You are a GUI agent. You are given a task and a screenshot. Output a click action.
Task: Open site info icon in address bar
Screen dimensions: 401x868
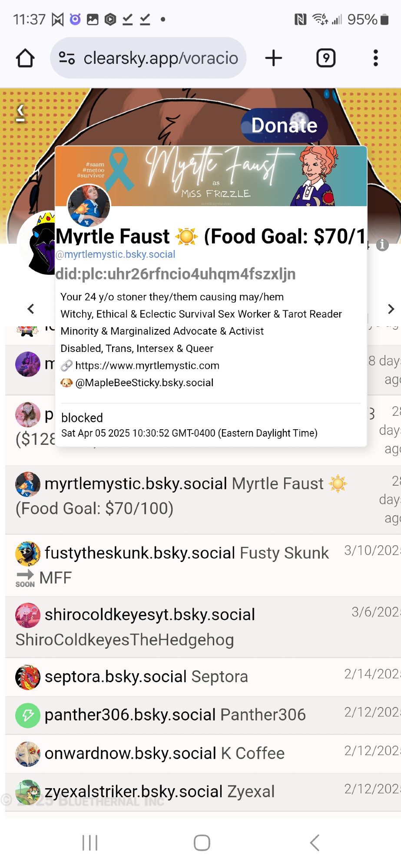pos(66,58)
